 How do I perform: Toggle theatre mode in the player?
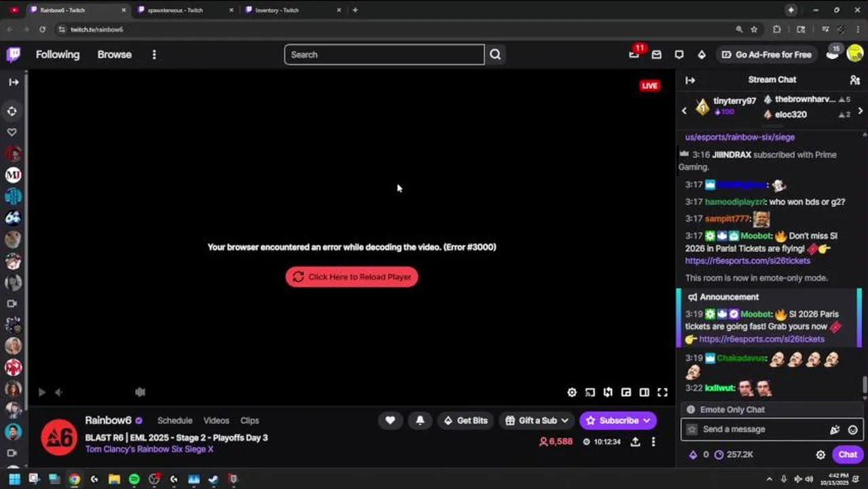(x=644, y=392)
